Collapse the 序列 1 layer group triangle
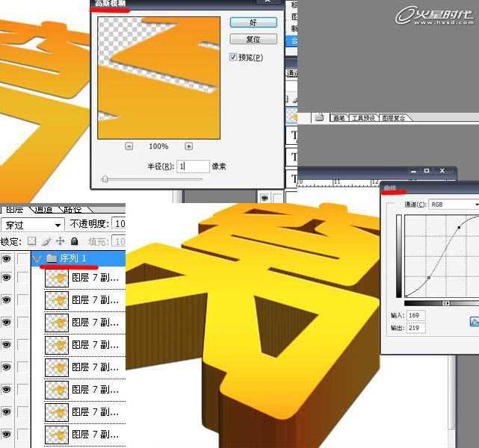479x448 pixels. click(x=36, y=258)
